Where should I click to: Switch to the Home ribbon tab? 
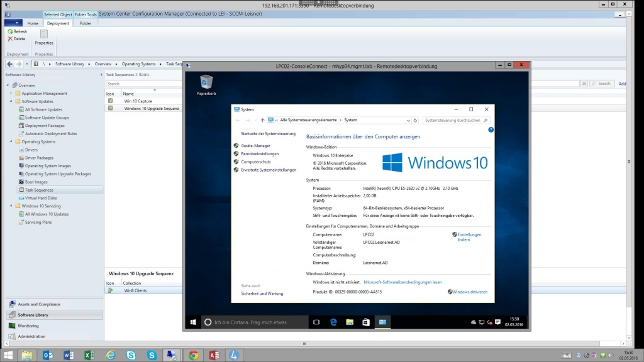[33, 23]
